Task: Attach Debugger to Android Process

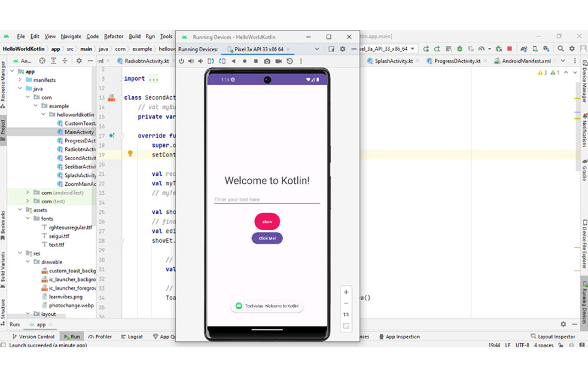Action: coord(499,49)
